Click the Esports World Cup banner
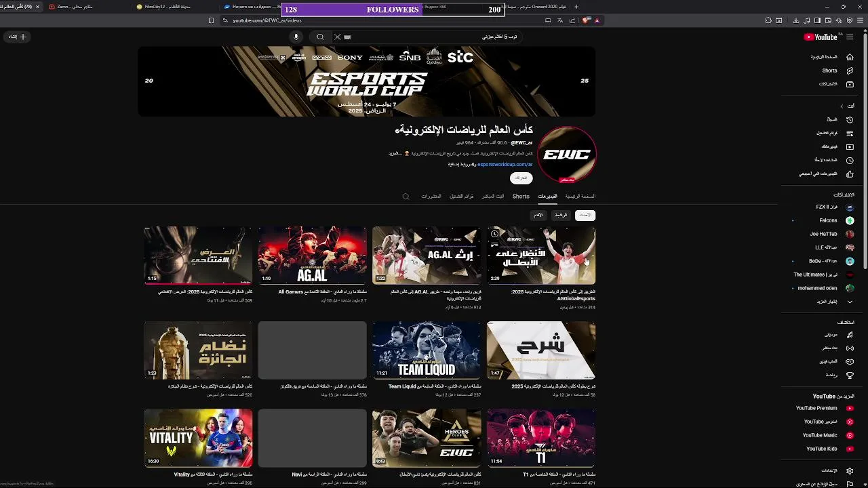 click(x=367, y=81)
